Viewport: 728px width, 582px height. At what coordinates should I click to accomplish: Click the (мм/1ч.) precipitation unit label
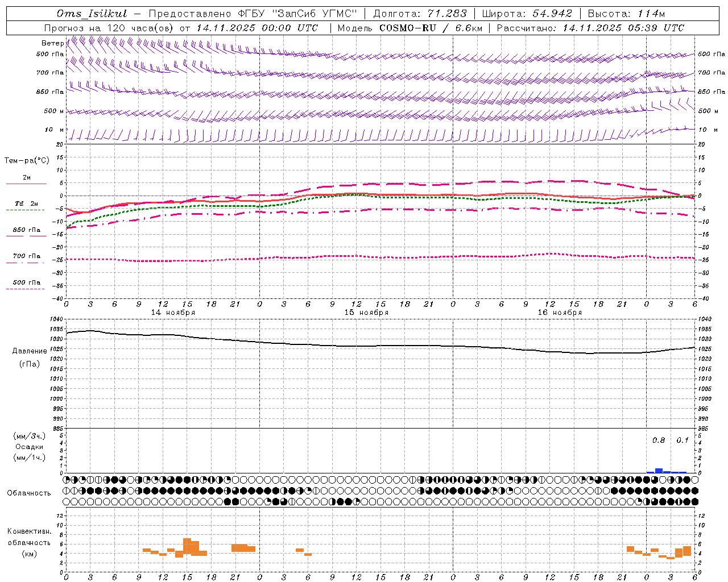click(30, 458)
